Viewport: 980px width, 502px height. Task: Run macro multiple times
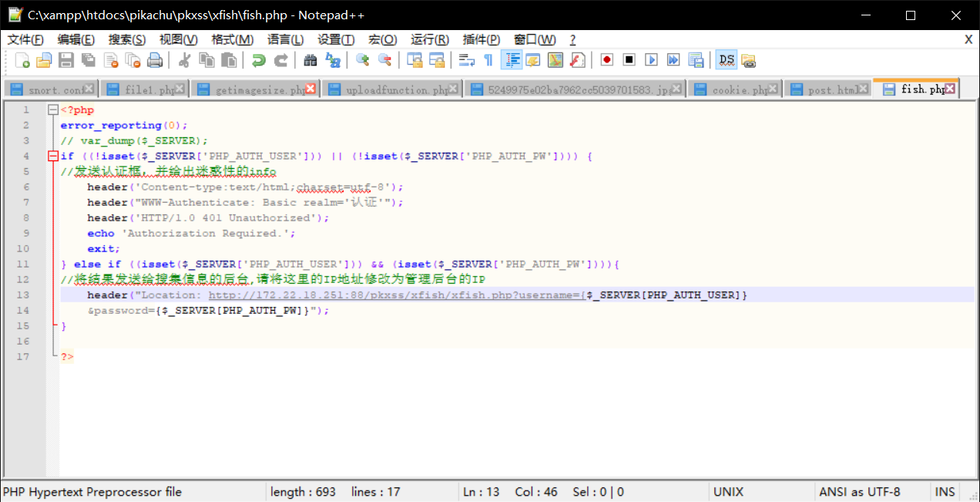(673, 60)
